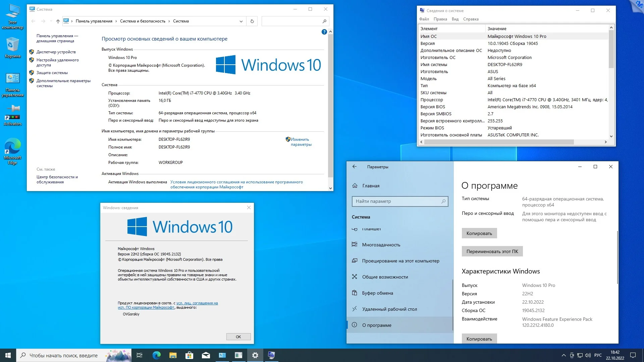Go up one level with up arrow

[x=58, y=21]
